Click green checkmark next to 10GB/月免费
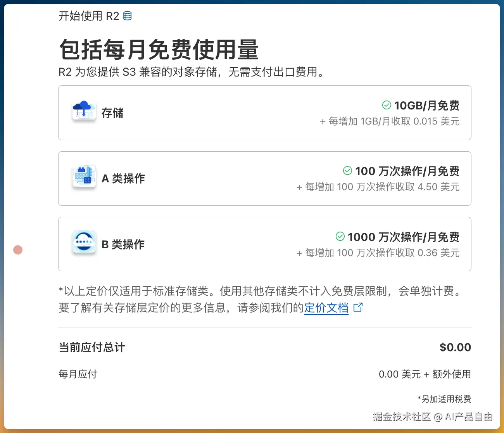The image size is (504, 433). pos(387,105)
